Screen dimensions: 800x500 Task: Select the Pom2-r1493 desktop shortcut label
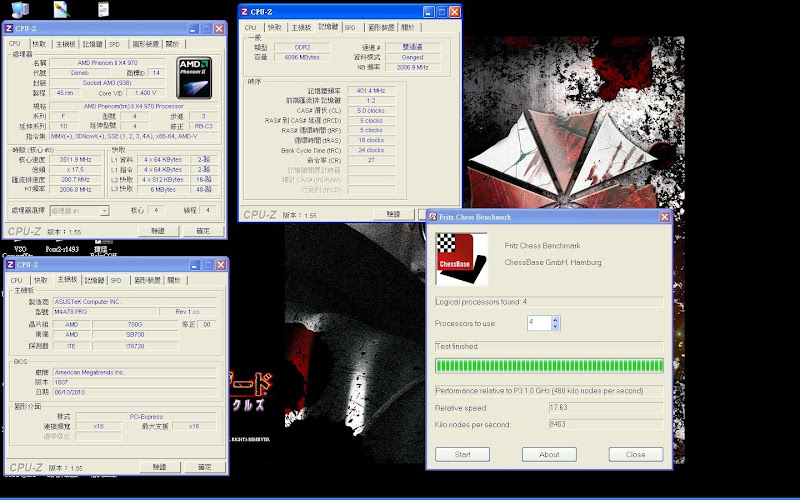tap(62, 249)
